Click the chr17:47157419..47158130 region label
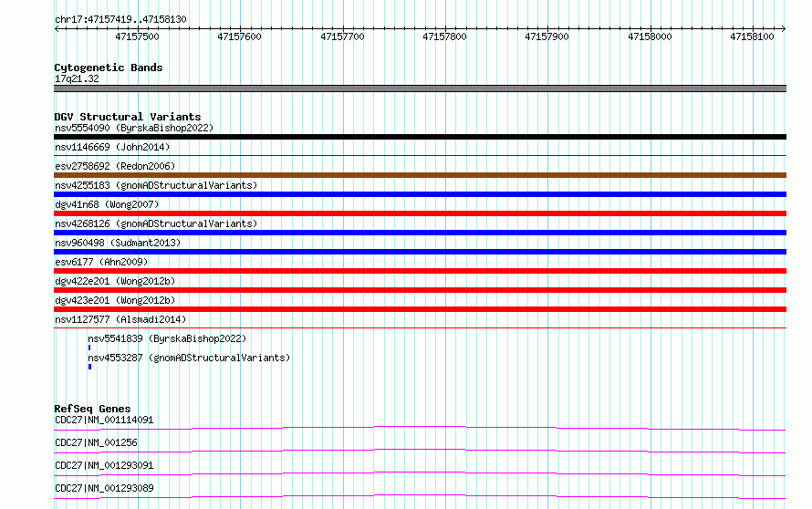 click(120, 20)
